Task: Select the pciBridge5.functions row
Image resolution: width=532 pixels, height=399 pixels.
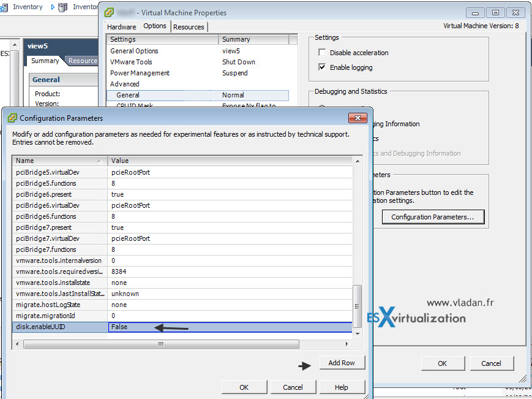Action: [x=182, y=183]
